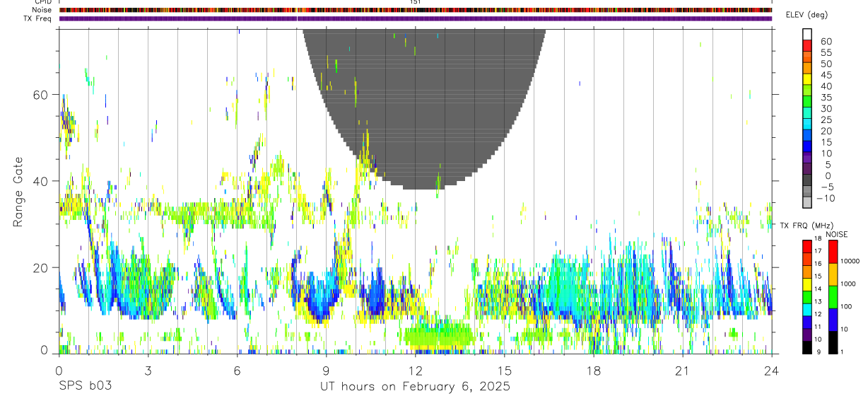Click the "151" CPID value above the plot

click(x=416, y=2)
